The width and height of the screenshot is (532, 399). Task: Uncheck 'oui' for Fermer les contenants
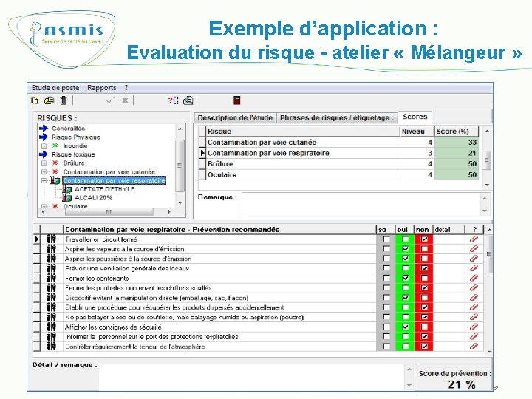tap(405, 279)
